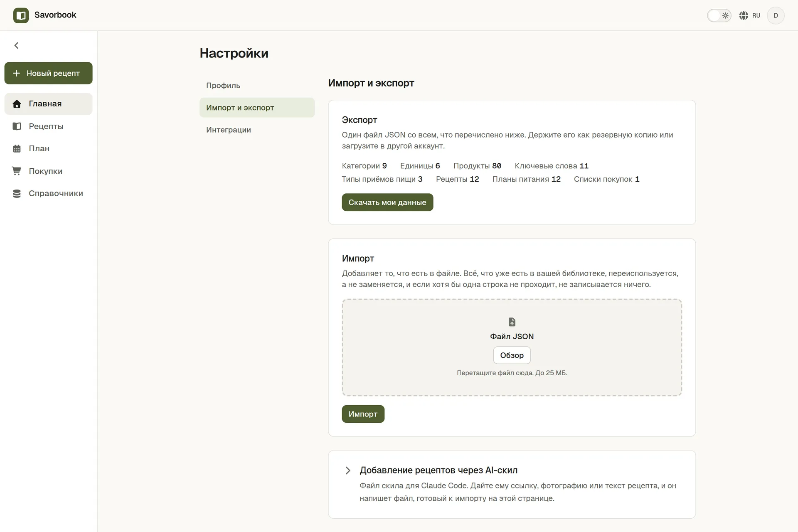Click the calendar icon beside План
798x532 pixels.
pos(17,149)
